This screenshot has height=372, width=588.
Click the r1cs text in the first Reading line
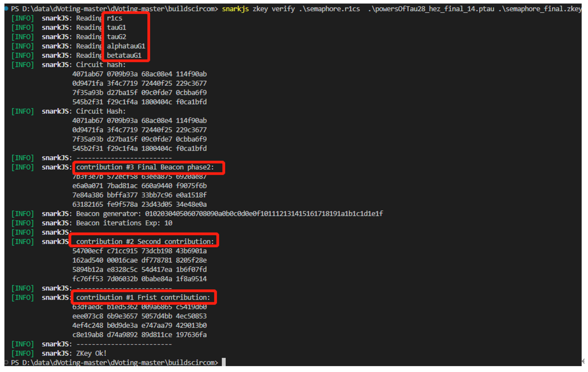click(115, 18)
